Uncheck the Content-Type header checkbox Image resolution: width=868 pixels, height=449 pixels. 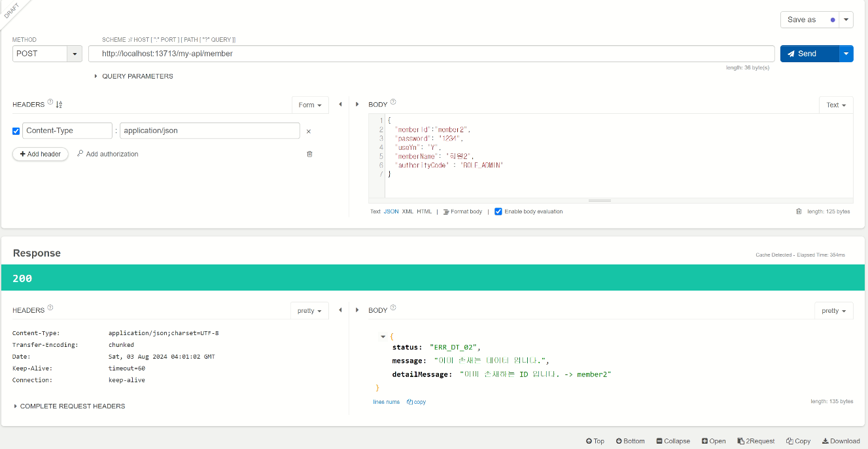(x=16, y=131)
